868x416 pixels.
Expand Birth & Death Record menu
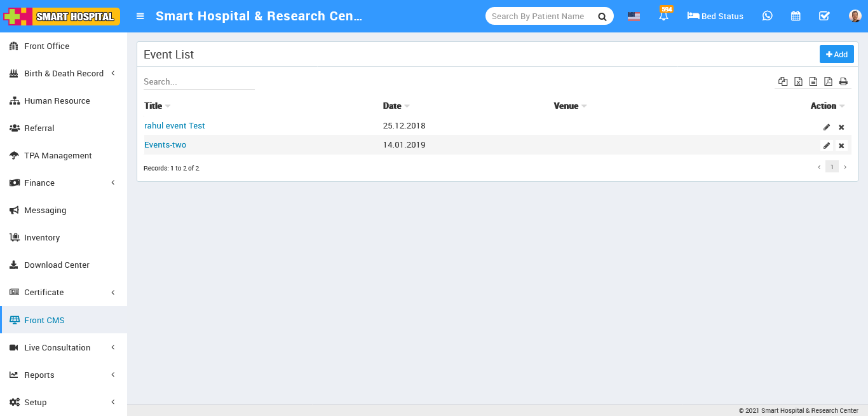[64, 73]
